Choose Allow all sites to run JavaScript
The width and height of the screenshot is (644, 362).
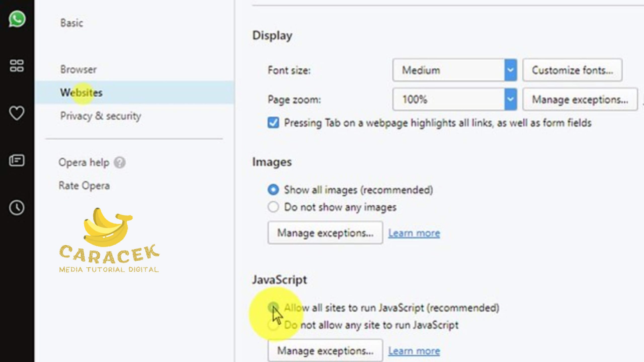(273, 307)
